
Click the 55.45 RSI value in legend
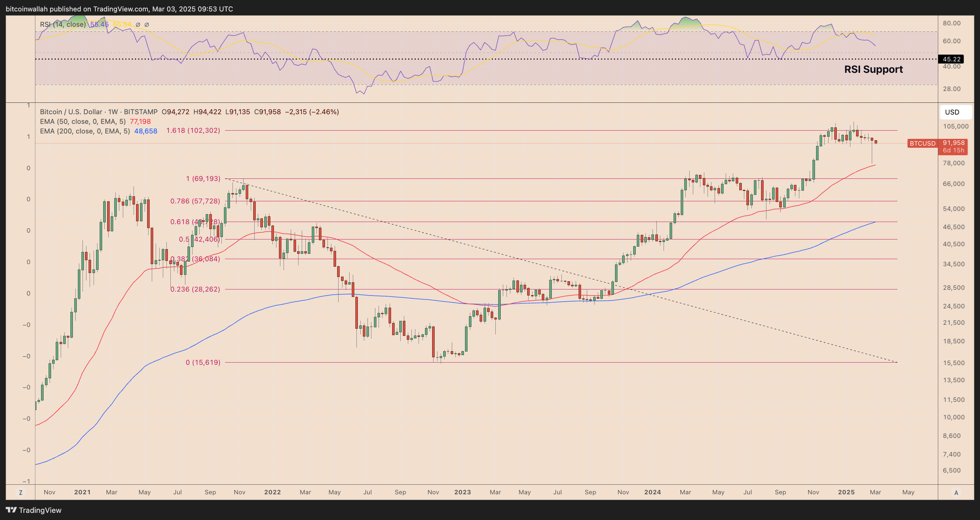(x=99, y=24)
